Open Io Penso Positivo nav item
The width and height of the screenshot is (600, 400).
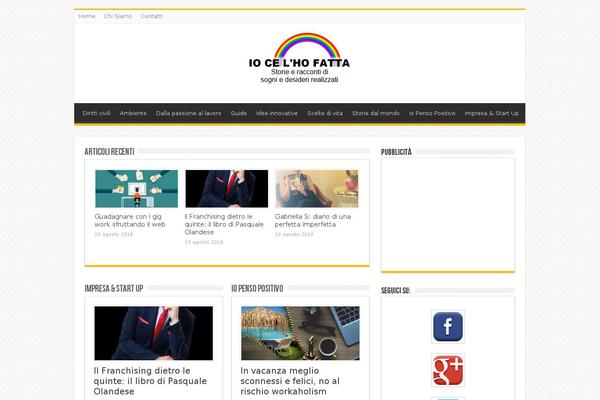[432, 113]
